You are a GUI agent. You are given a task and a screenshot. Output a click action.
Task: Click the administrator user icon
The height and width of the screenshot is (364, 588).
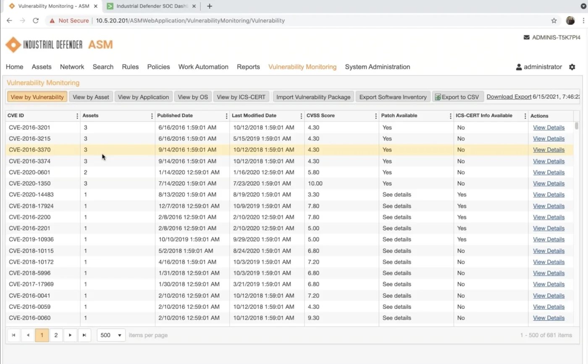(519, 67)
